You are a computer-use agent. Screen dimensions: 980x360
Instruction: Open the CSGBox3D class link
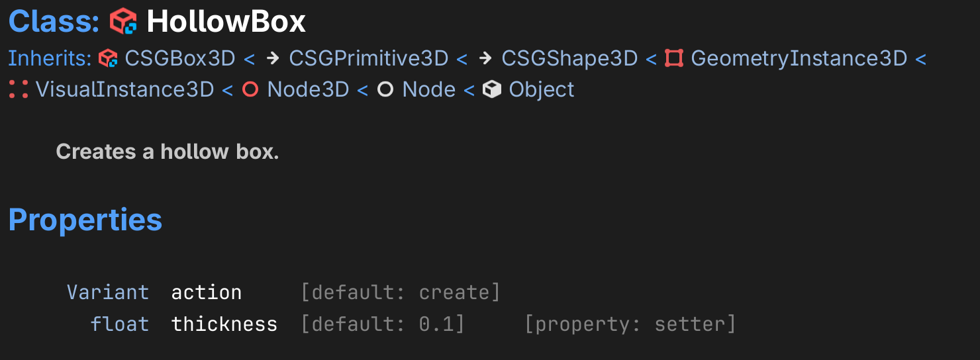click(180, 59)
